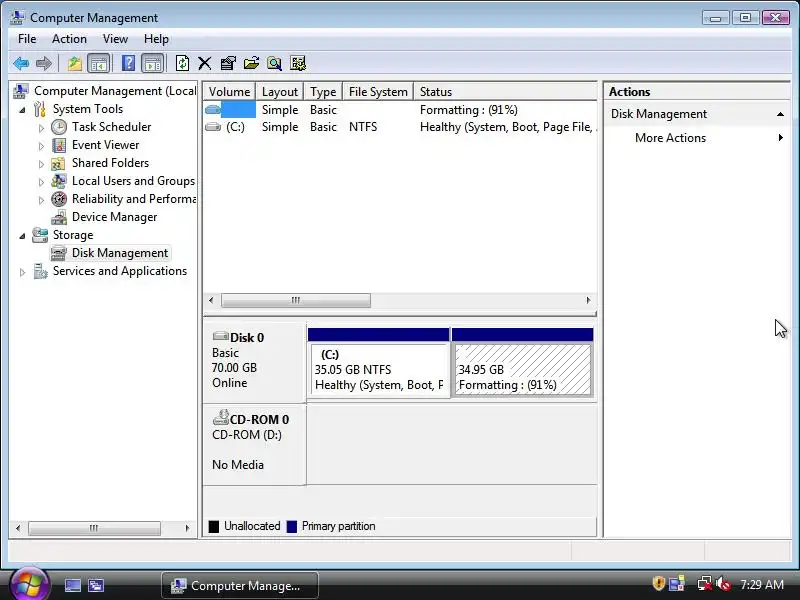Click the Back arrow toolbar icon
This screenshot has width=800, height=600.
click(x=21, y=63)
